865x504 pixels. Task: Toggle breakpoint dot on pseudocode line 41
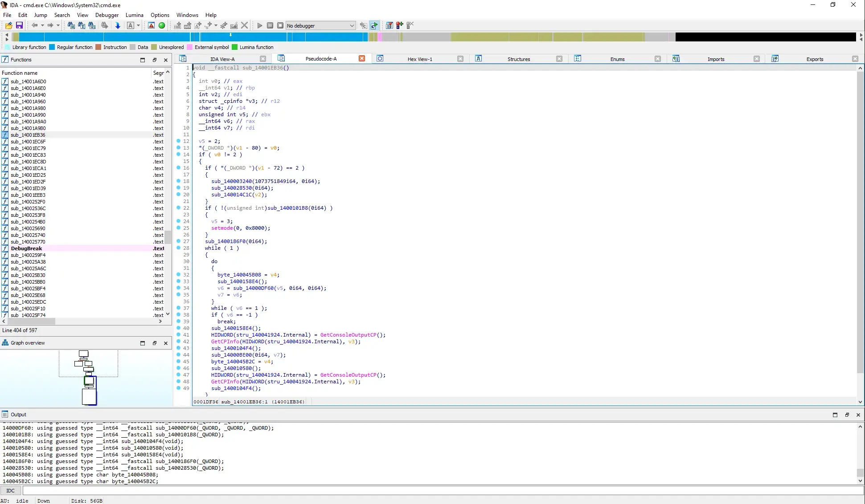tap(178, 335)
